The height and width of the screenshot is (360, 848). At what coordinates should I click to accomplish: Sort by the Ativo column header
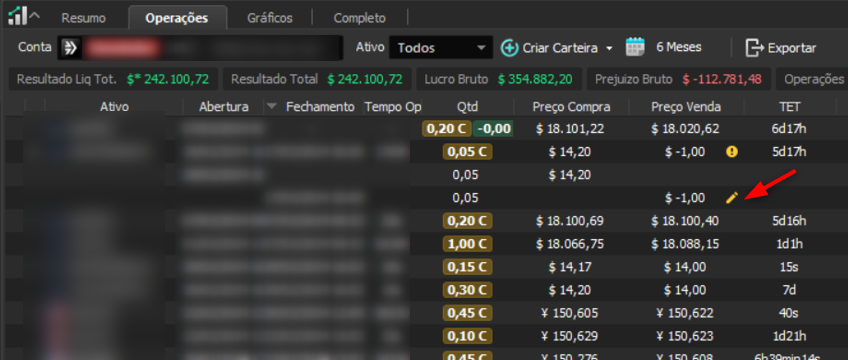[x=114, y=107]
